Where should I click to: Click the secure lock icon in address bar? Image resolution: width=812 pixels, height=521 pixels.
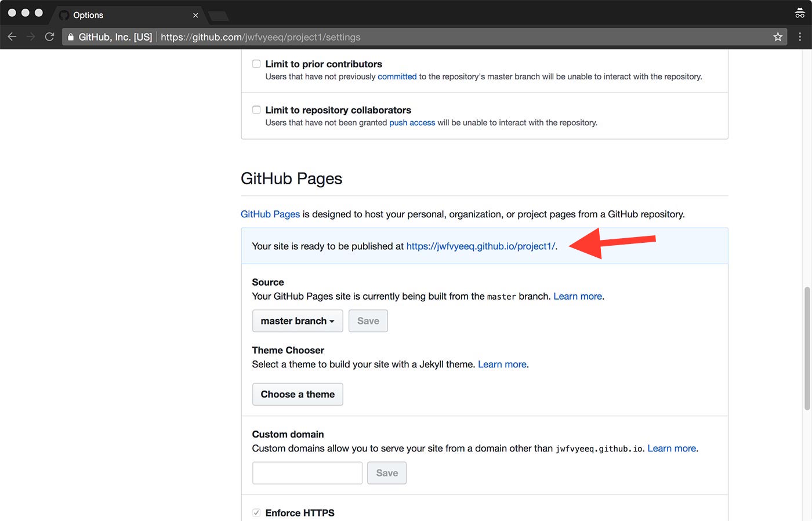point(71,37)
